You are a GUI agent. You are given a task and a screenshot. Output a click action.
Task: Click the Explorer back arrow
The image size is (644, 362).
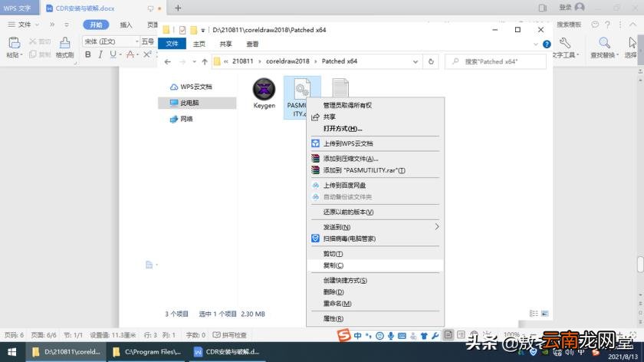(x=168, y=61)
